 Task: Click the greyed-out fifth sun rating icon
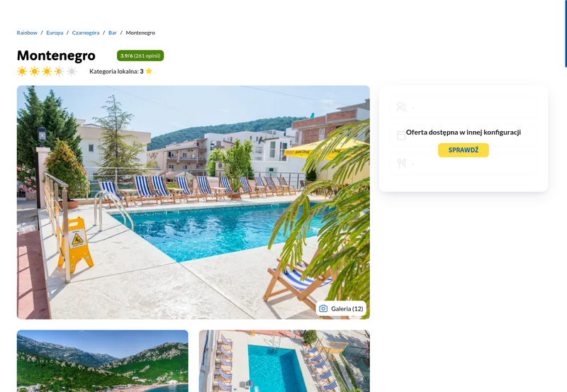coord(72,71)
